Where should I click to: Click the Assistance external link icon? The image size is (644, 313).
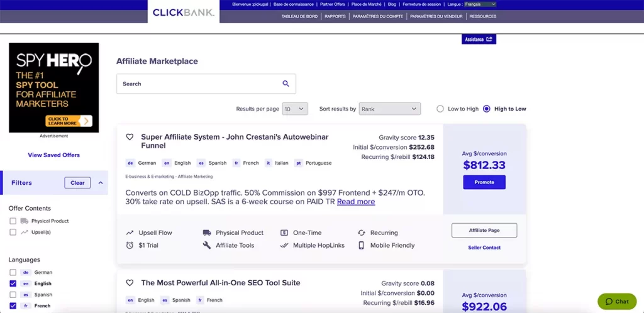click(489, 40)
